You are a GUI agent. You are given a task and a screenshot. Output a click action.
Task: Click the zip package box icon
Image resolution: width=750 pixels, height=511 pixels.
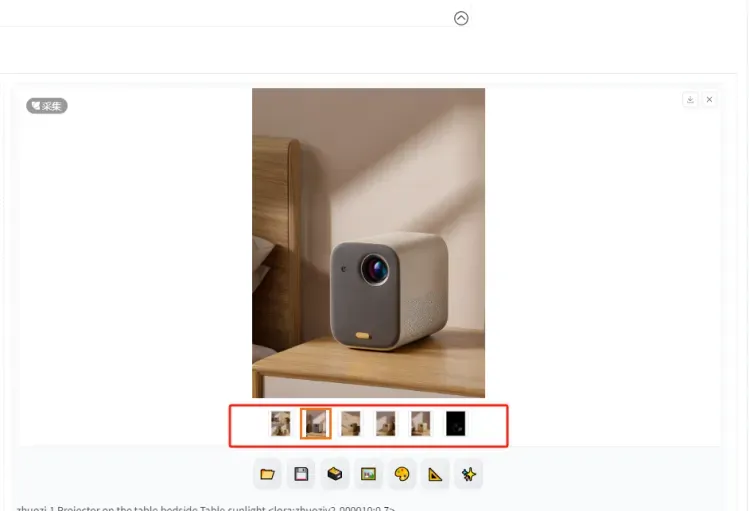[335, 474]
